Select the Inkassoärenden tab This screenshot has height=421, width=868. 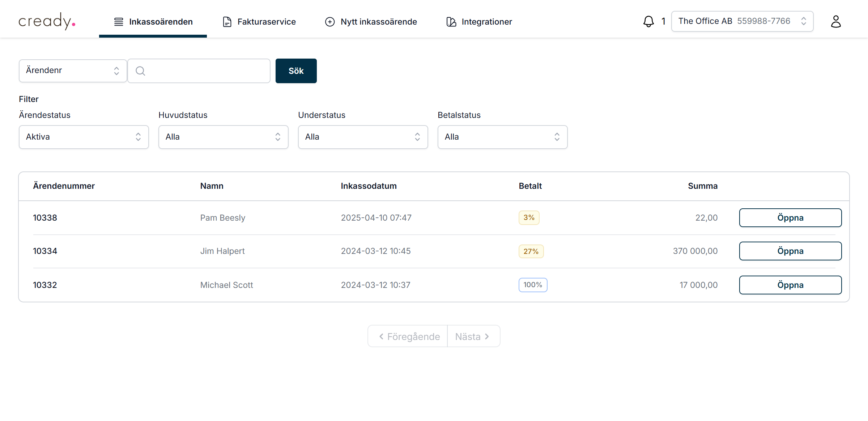161,21
